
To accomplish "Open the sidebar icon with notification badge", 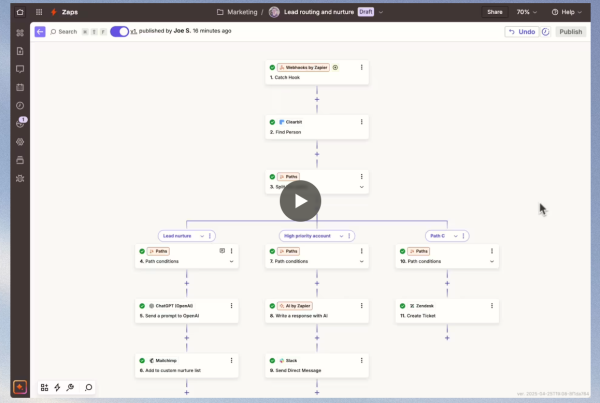I will (x=21, y=123).
